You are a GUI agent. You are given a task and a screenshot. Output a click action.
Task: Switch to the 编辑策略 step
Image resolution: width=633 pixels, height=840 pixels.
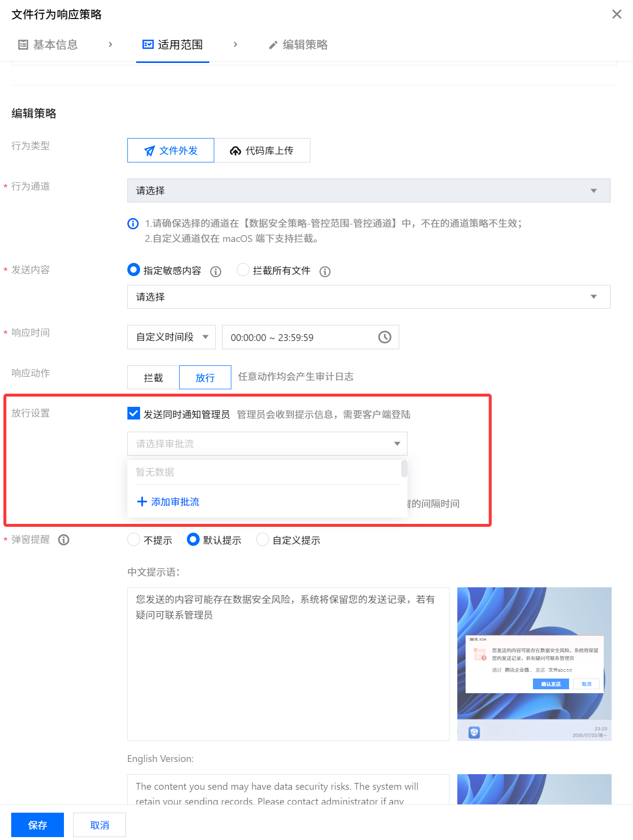pos(298,45)
